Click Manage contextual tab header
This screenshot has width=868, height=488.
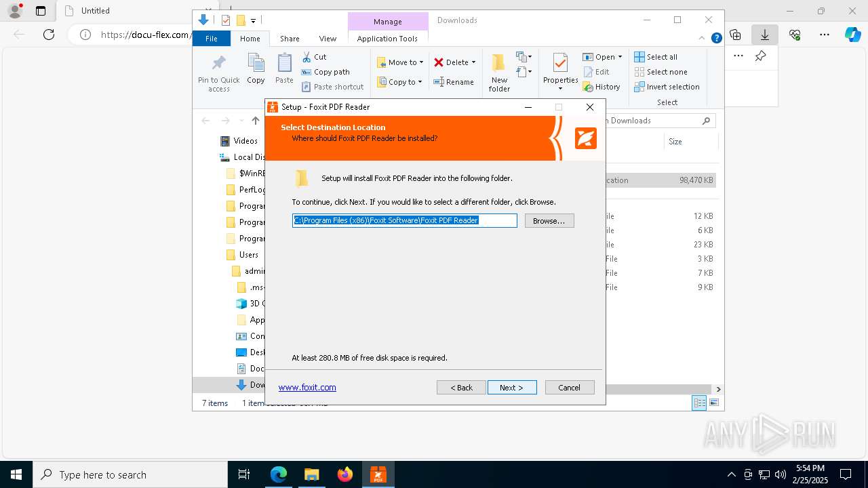pos(388,22)
